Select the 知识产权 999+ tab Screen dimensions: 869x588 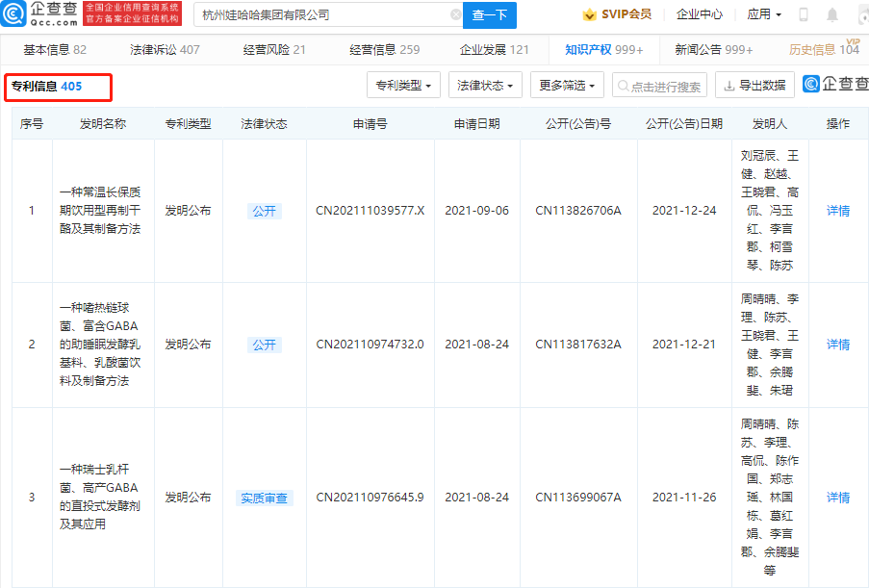pyautogui.click(x=604, y=50)
